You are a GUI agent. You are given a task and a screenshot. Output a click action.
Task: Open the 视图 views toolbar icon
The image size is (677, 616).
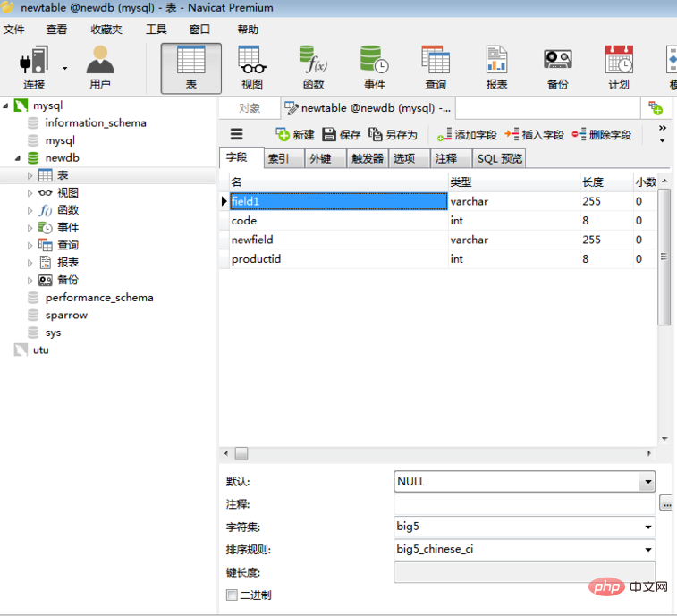coord(252,67)
